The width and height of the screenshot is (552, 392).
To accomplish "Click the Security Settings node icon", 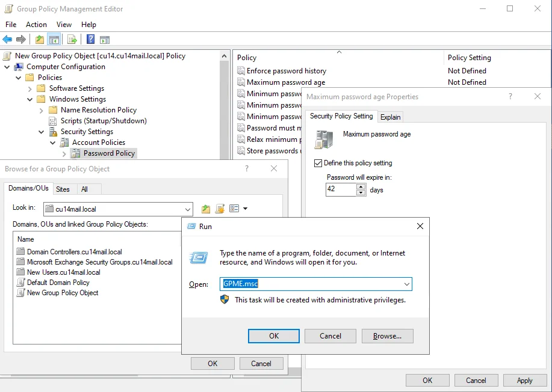I will coord(53,132).
